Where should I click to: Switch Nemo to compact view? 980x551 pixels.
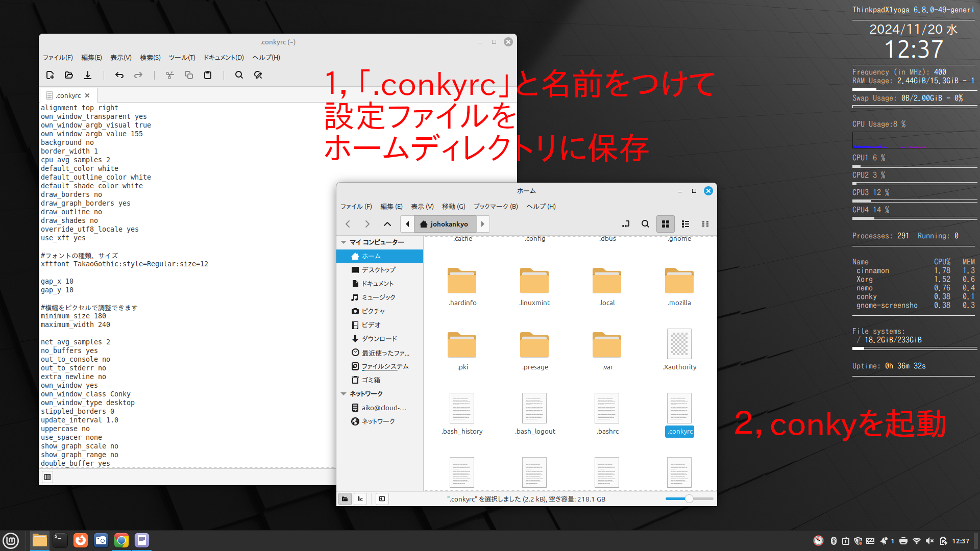pos(705,224)
